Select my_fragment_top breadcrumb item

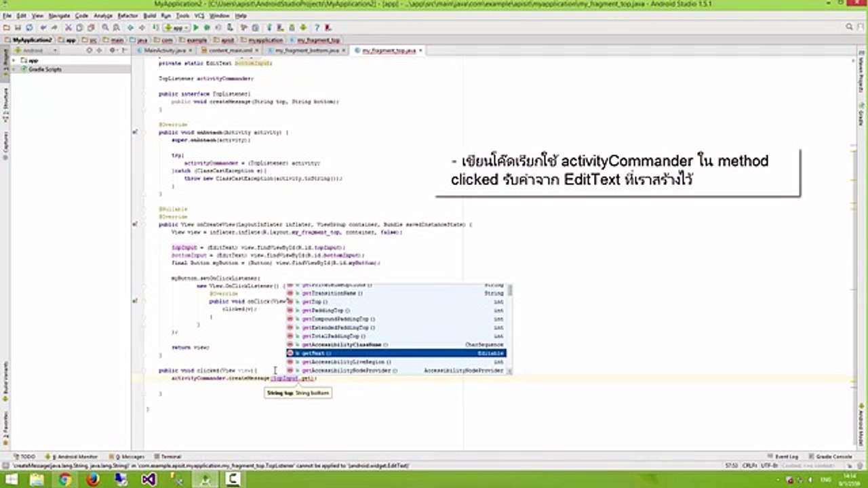[314, 40]
